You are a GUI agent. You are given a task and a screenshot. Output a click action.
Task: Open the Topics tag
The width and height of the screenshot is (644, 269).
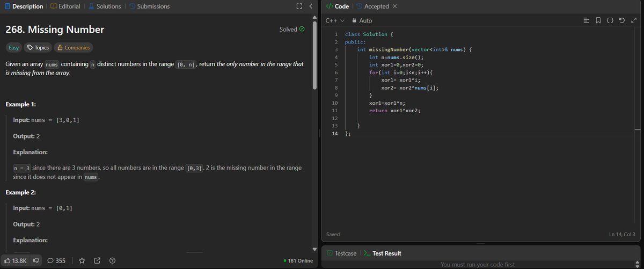point(38,48)
